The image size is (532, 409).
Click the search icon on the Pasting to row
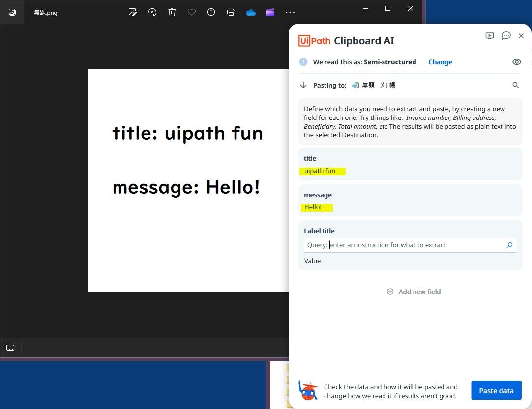pos(515,85)
